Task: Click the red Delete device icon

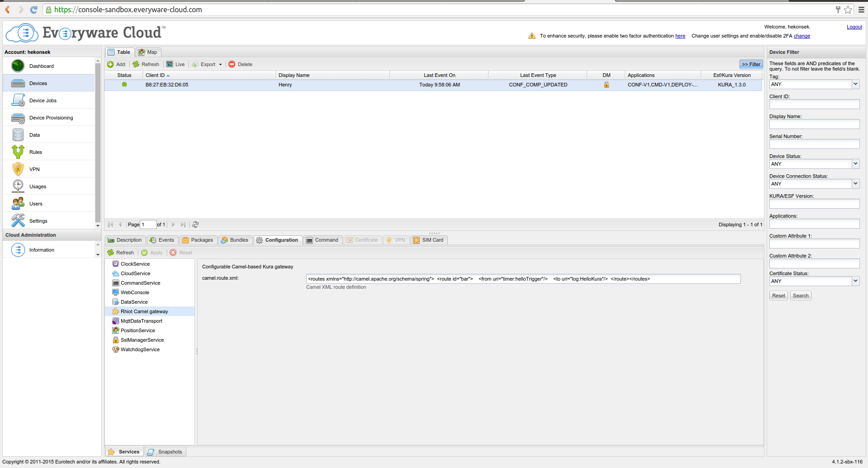Action: (232, 64)
